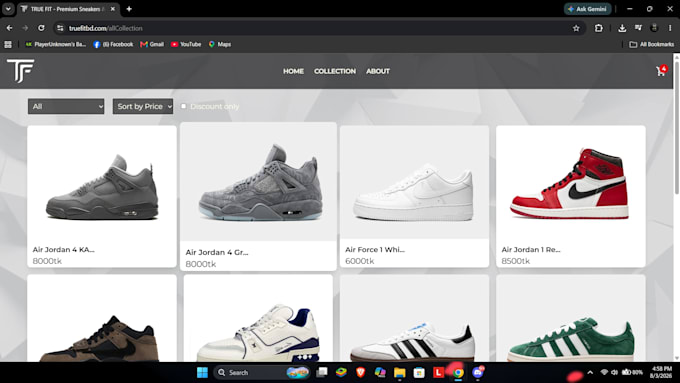Open the Facebook bookmark
Screen dimensions: 680x383
click(x=114, y=44)
